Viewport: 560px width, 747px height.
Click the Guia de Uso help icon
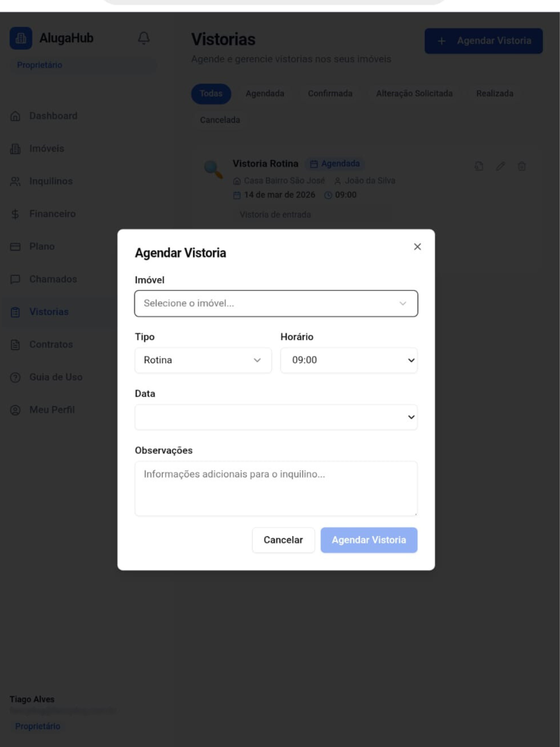[15, 377]
